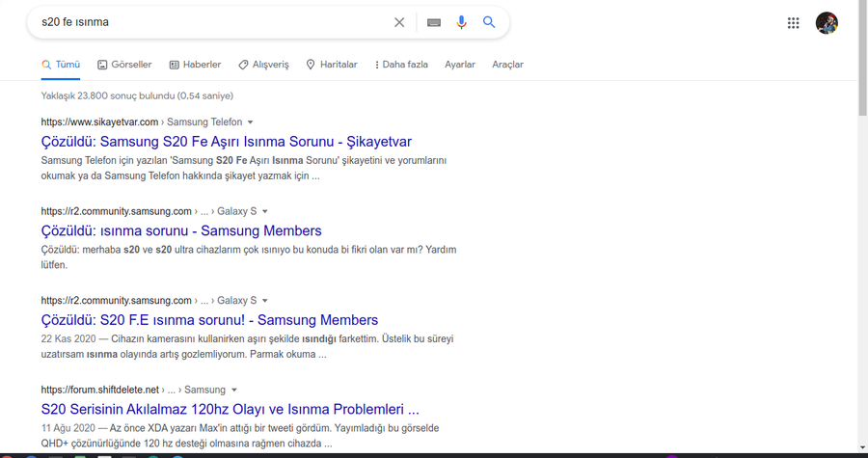
Task: Open the on-screen keyboard input tool
Action: click(x=434, y=22)
